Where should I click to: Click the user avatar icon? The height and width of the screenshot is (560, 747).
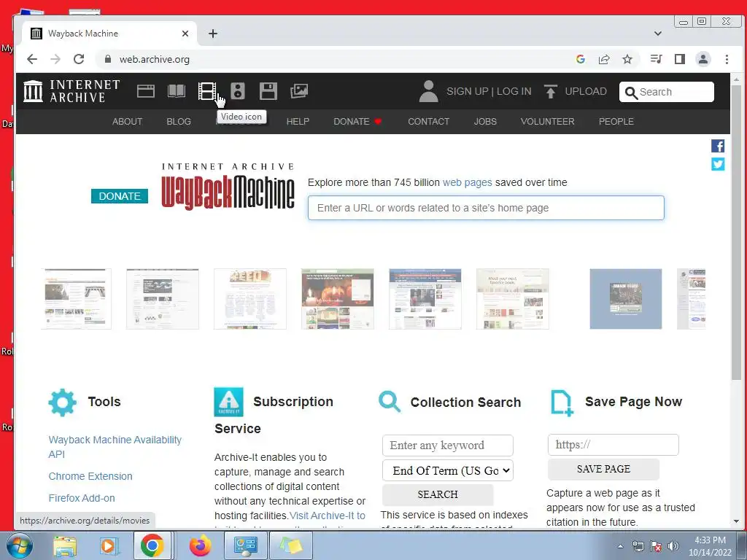point(428,91)
